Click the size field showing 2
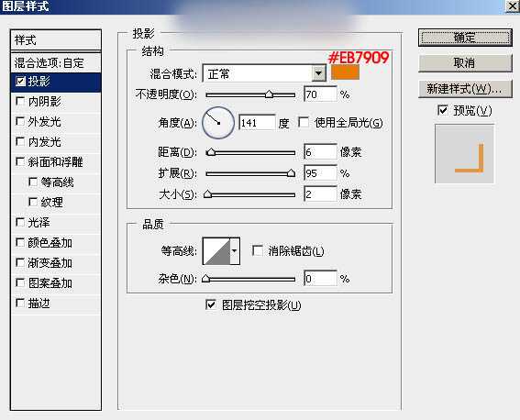The width and height of the screenshot is (520, 420). coord(320,193)
